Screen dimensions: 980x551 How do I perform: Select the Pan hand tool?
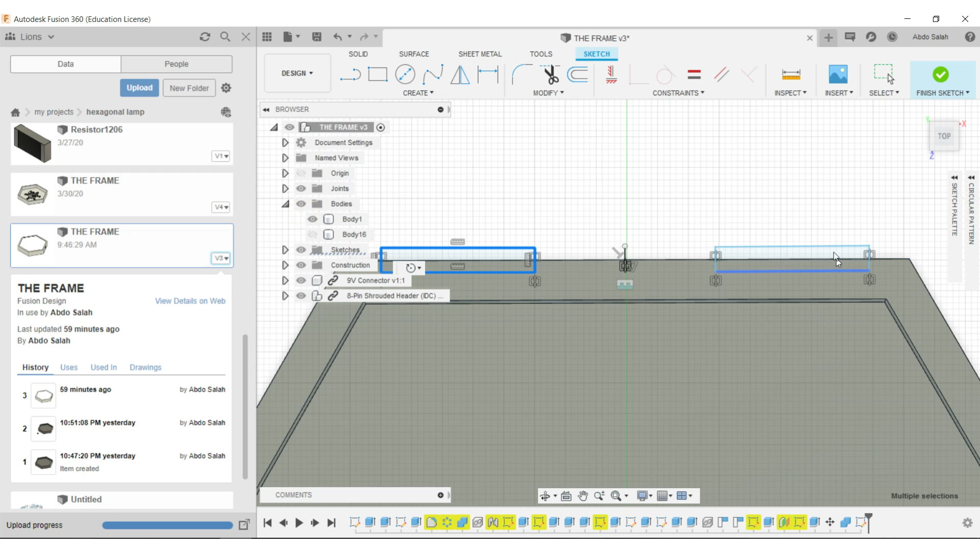583,496
